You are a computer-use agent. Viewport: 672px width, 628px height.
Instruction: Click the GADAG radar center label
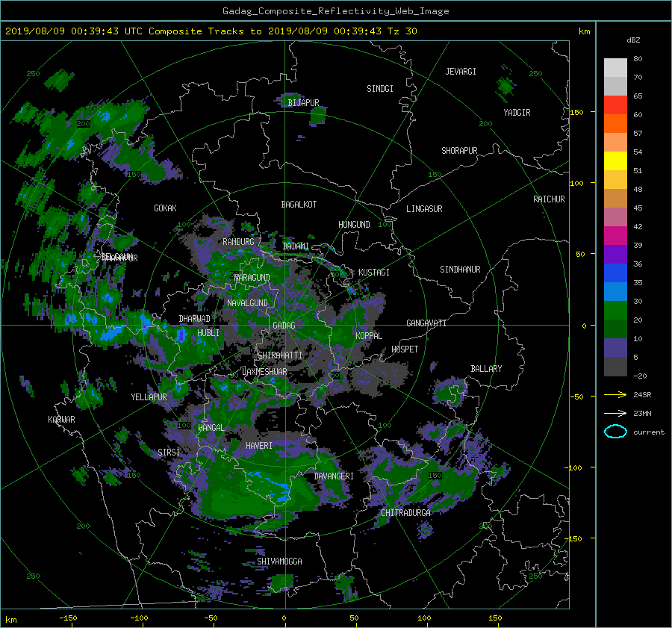[x=284, y=326]
